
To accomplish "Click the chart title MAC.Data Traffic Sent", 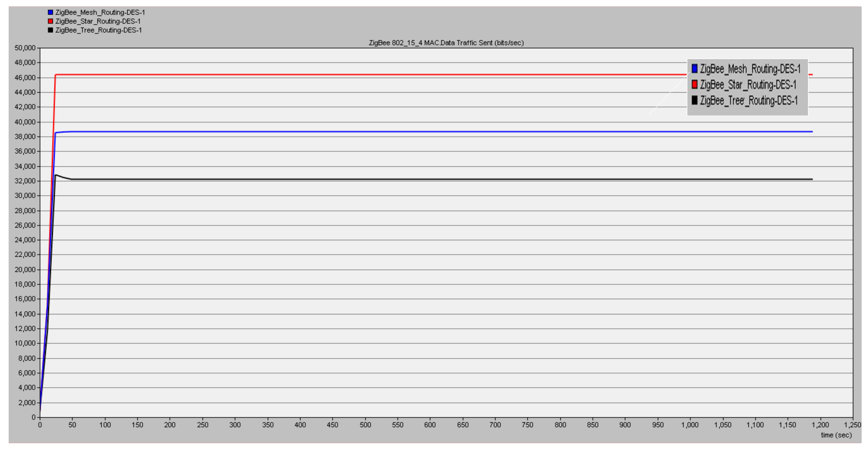I will click(x=446, y=43).
